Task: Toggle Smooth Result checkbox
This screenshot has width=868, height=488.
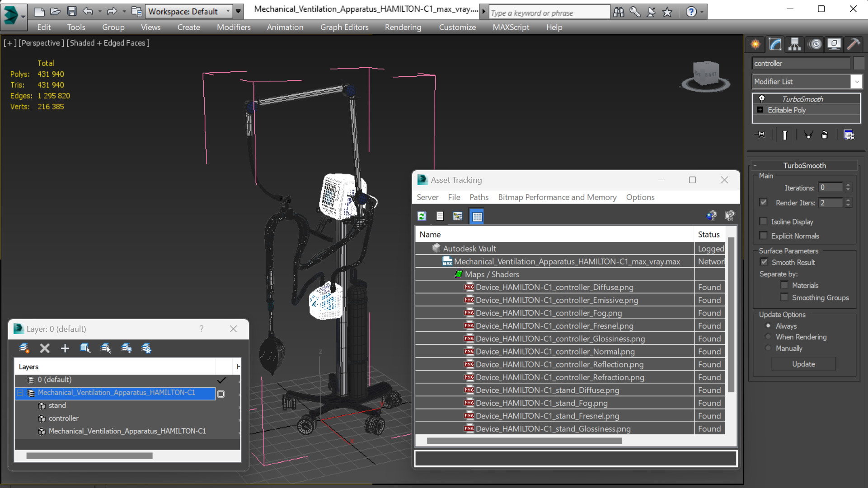Action: tap(764, 262)
